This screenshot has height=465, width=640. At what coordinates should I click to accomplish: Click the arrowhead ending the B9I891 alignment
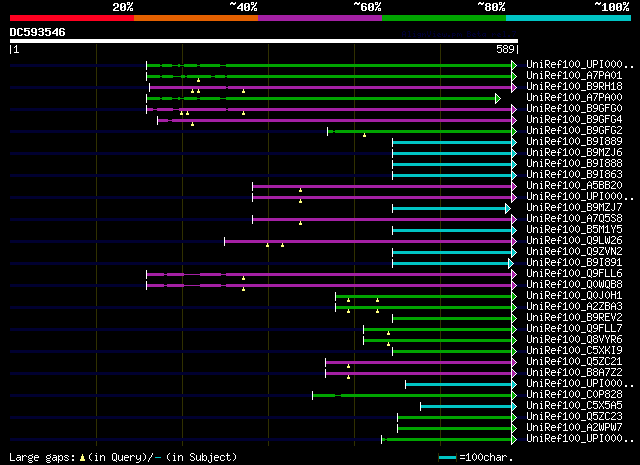[x=511, y=264]
